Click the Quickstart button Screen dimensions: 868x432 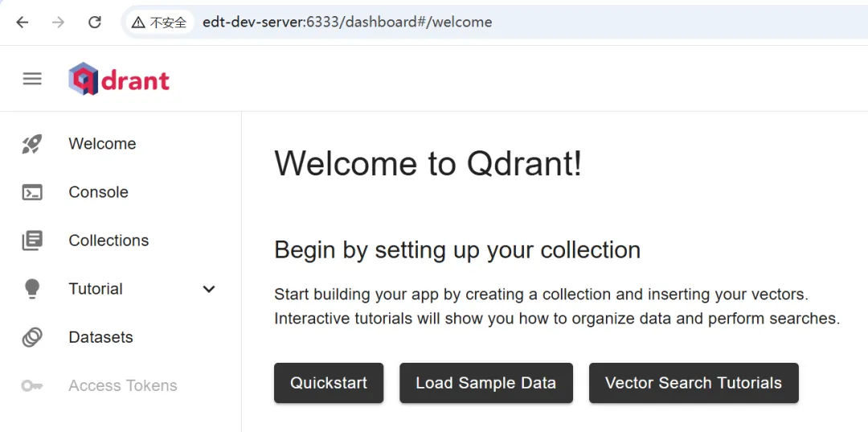[x=329, y=383]
